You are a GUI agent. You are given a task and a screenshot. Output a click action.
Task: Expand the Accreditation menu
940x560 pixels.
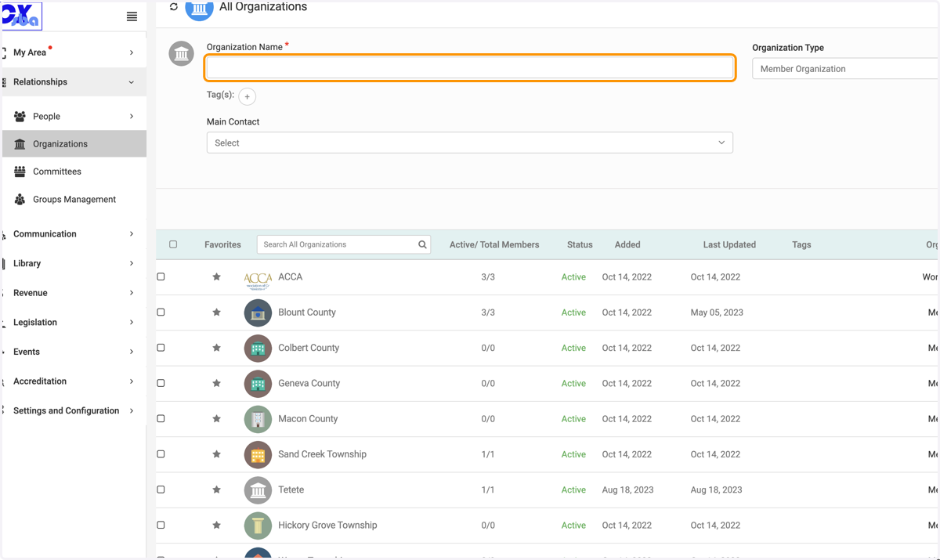tap(74, 381)
